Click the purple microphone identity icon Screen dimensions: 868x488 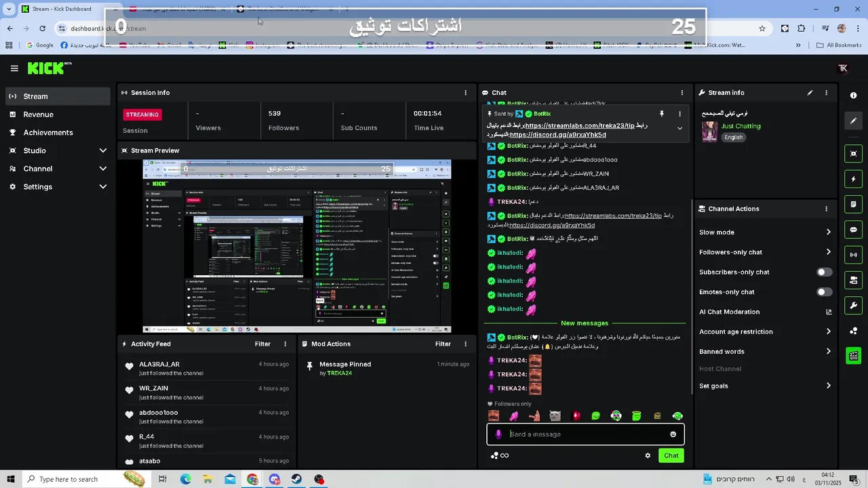pos(498,434)
